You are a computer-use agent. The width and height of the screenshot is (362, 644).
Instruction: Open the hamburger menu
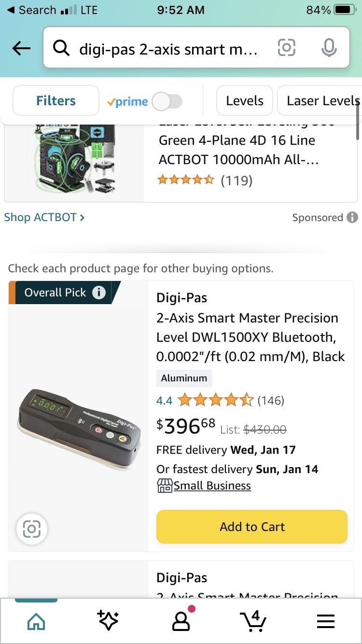(326, 621)
